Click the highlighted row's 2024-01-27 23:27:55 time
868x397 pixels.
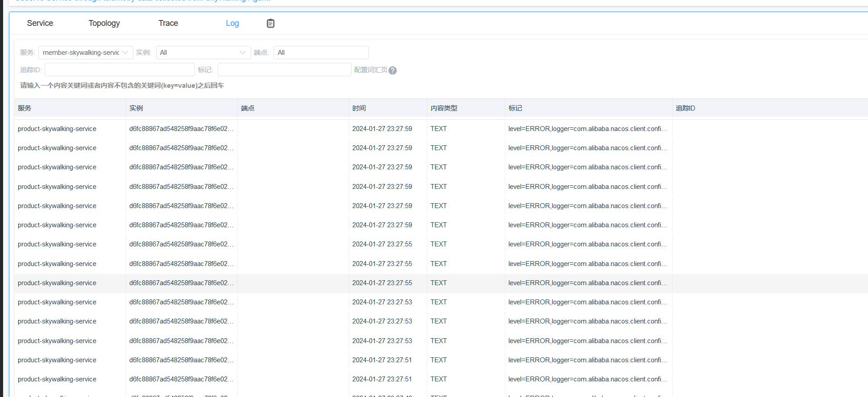tap(382, 283)
